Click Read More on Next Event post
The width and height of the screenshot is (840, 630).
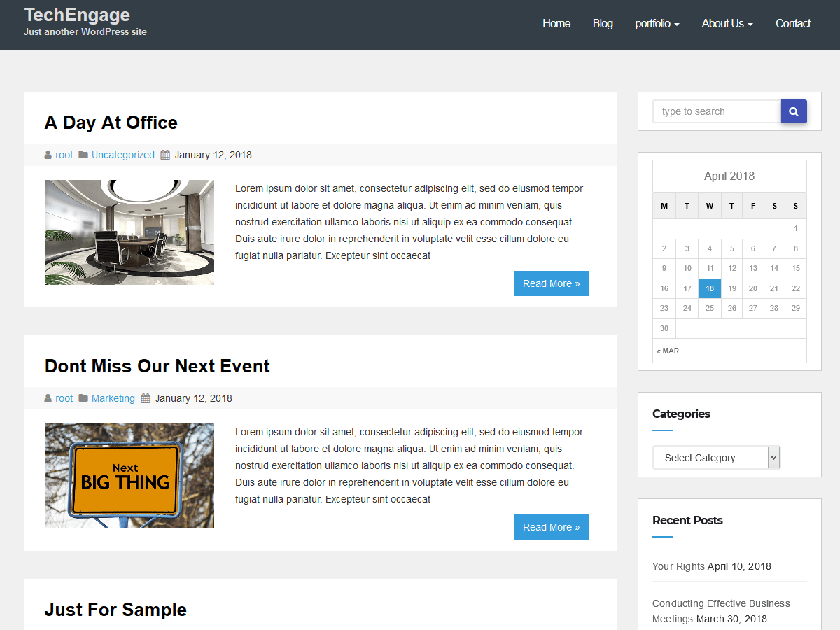pyautogui.click(x=551, y=527)
